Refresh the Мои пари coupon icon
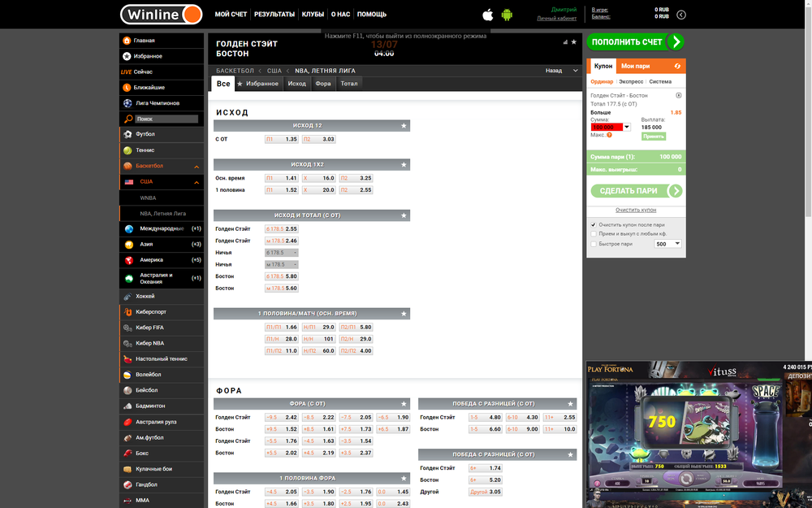The image size is (812, 508). (677, 66)
